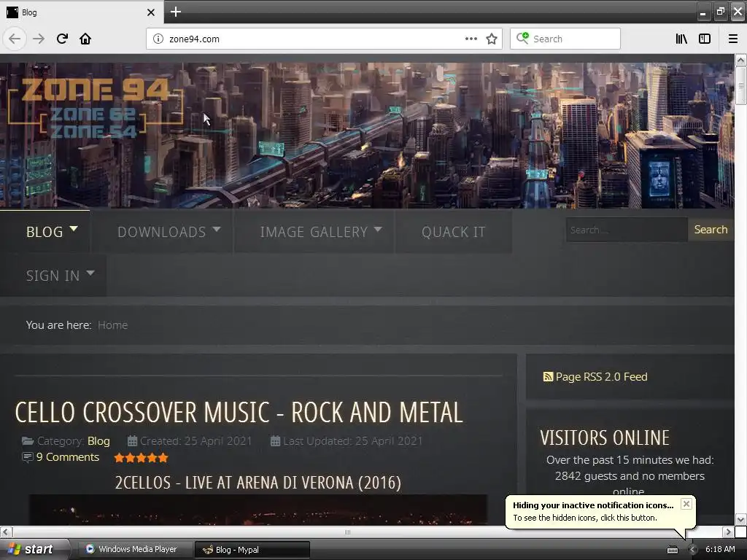Reload the current page
This screenshot has height=560, width=747.
coord(62,39)
